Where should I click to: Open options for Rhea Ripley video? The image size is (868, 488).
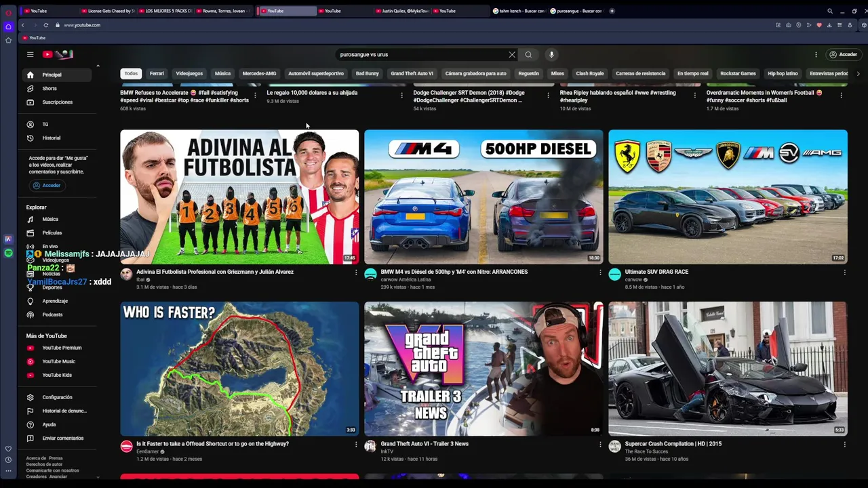tap(694, 96)
